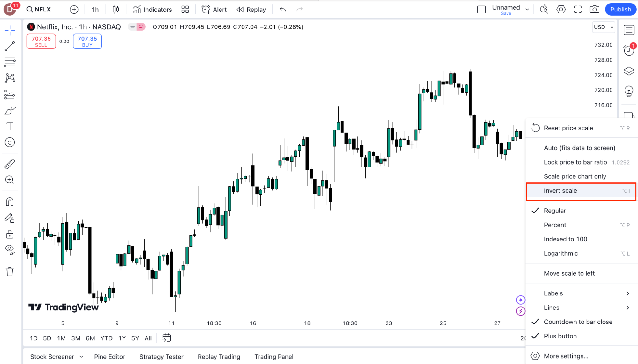Open the USD currency dropdown

click(603, 27)
